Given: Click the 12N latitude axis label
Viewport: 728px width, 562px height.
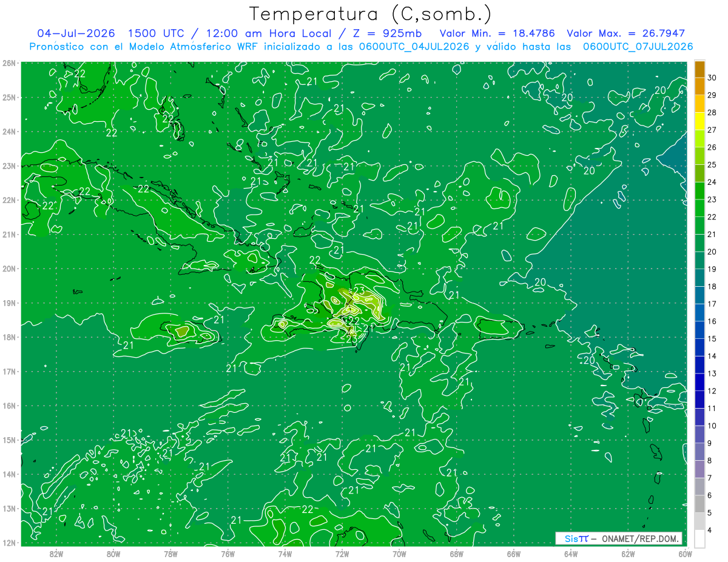Looking at the screenshot, I should (9, 543).
